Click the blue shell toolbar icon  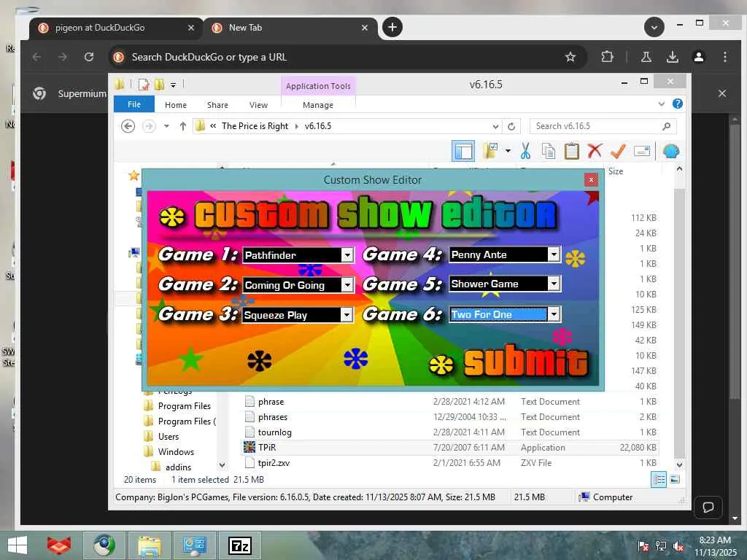[x=671, y=152]
